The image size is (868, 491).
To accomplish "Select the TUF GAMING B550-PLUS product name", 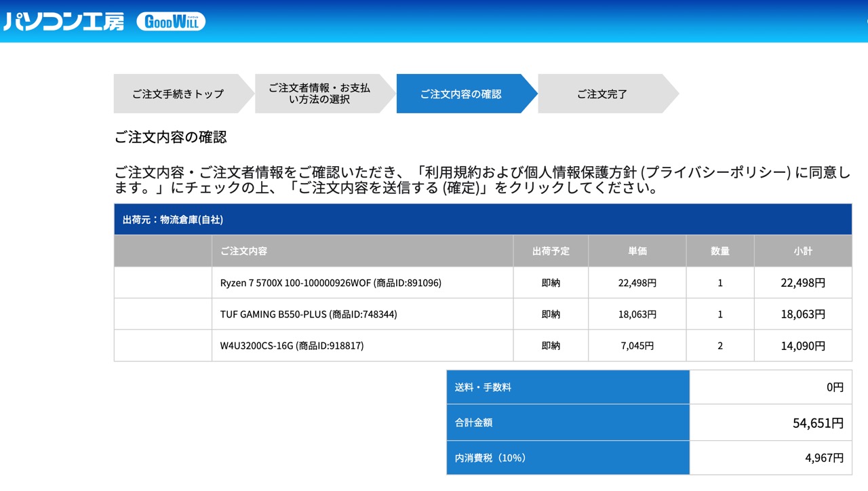I will (309, 314).
